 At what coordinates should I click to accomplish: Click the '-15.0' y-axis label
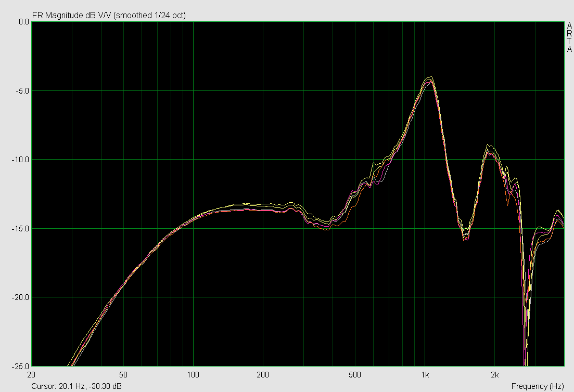[21, 229]
